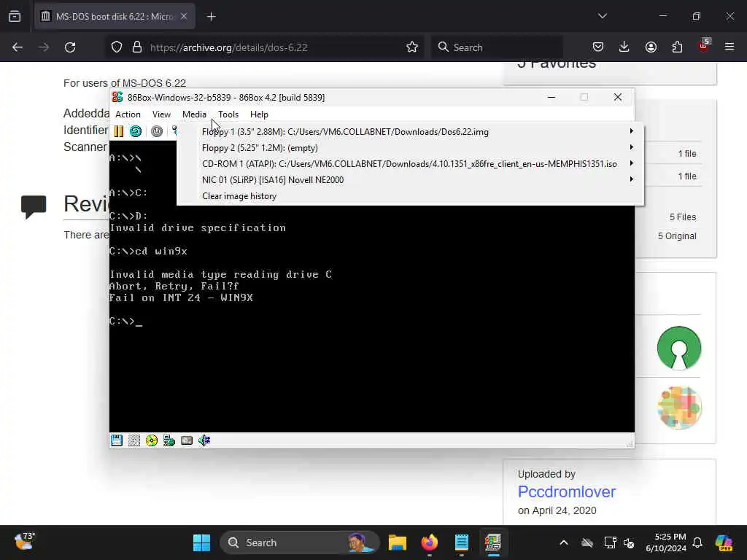Open the Copilot preview taskbar icon
Screen dimensions: 747x560
point(724,542)
